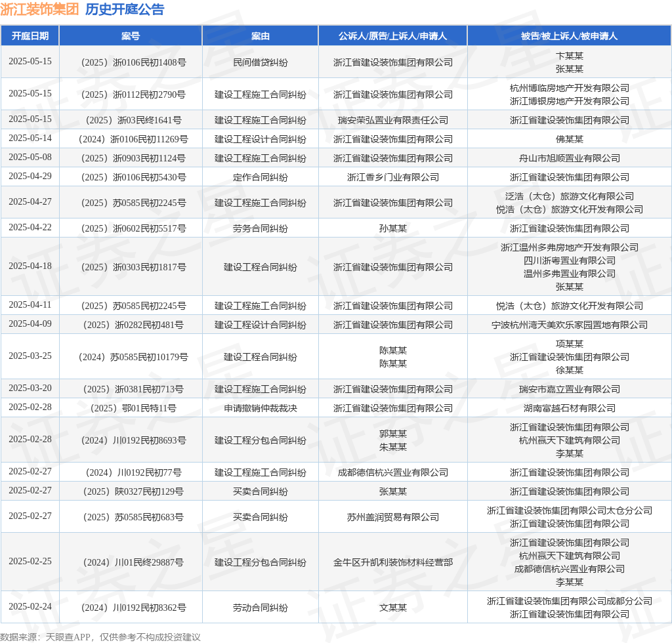This screenshot has width=672, height=643.
Task: Select case number (2025)浙0112民初2790号
Action: tap(134, 94)
